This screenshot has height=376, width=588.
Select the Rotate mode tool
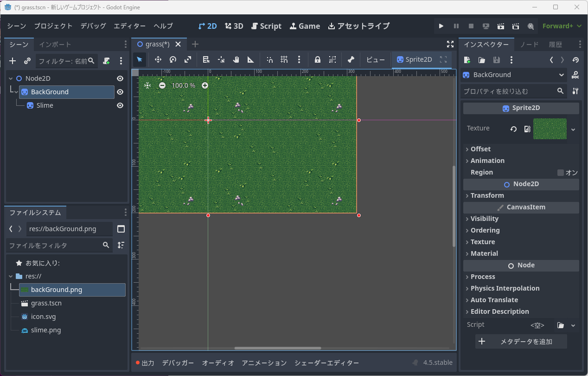tap(173, 59)
